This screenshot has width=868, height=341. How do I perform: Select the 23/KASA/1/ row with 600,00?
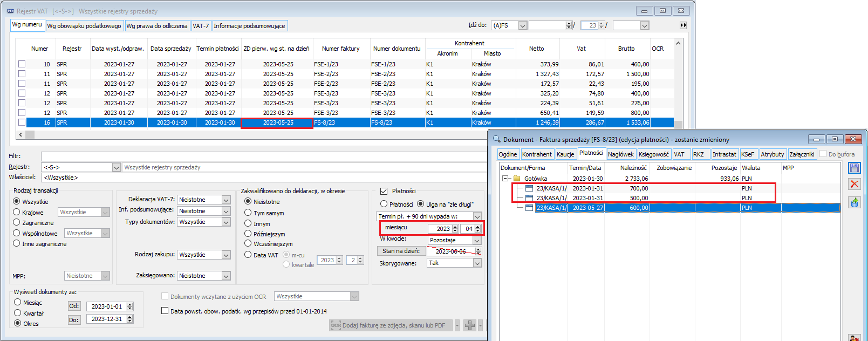pos(687,208)
